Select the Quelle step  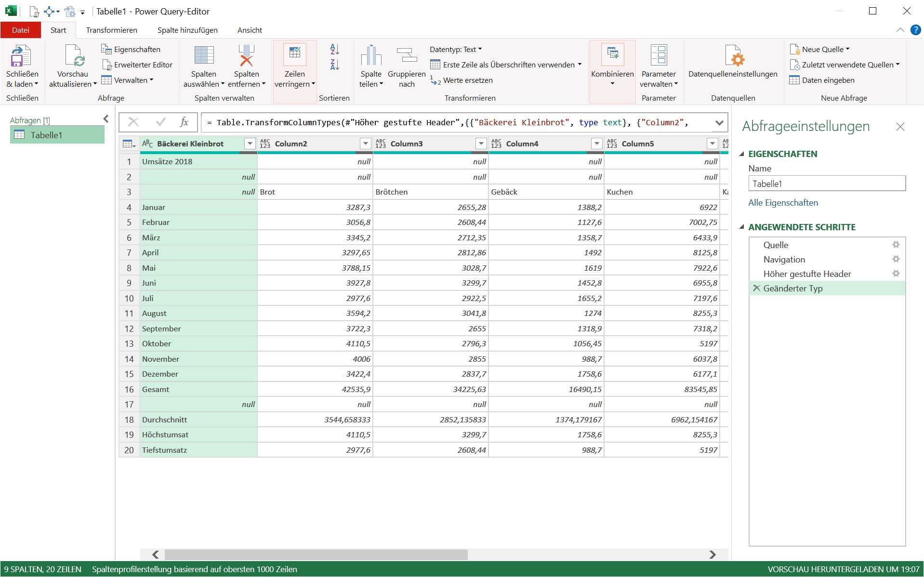pyautogui.click(x=776, y=245)
